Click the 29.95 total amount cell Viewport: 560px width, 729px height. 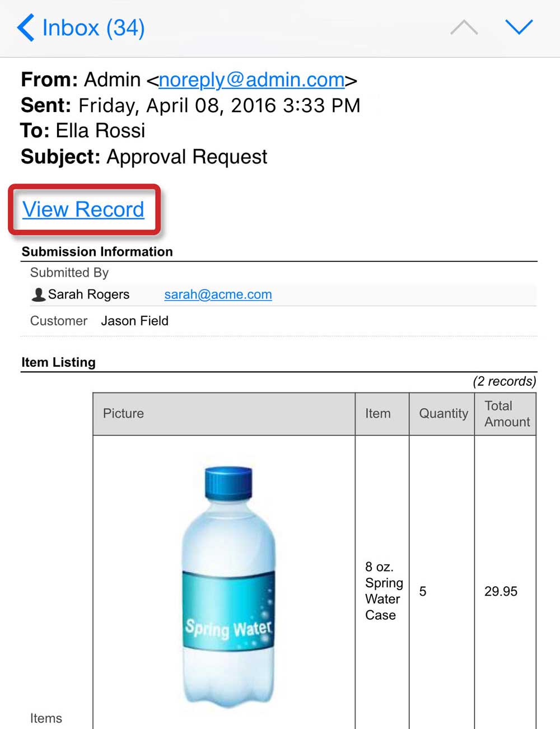pyautogui.click(x=501, y=591)
